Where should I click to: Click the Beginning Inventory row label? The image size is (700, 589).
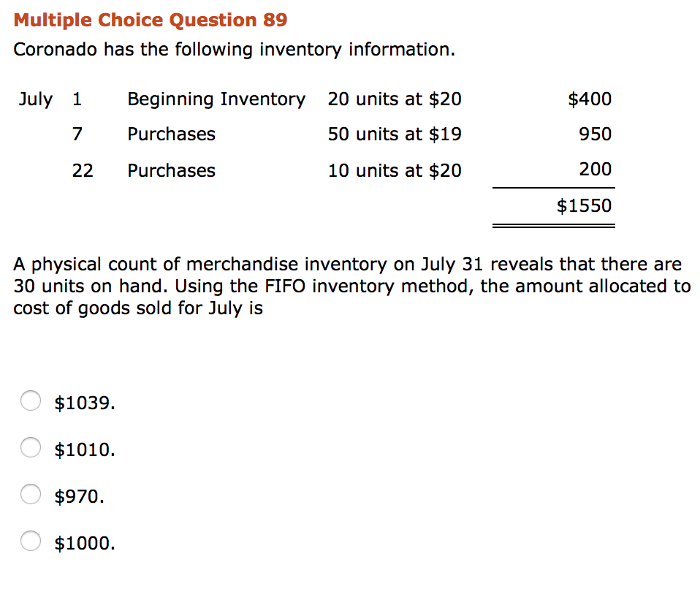(216, 99)
